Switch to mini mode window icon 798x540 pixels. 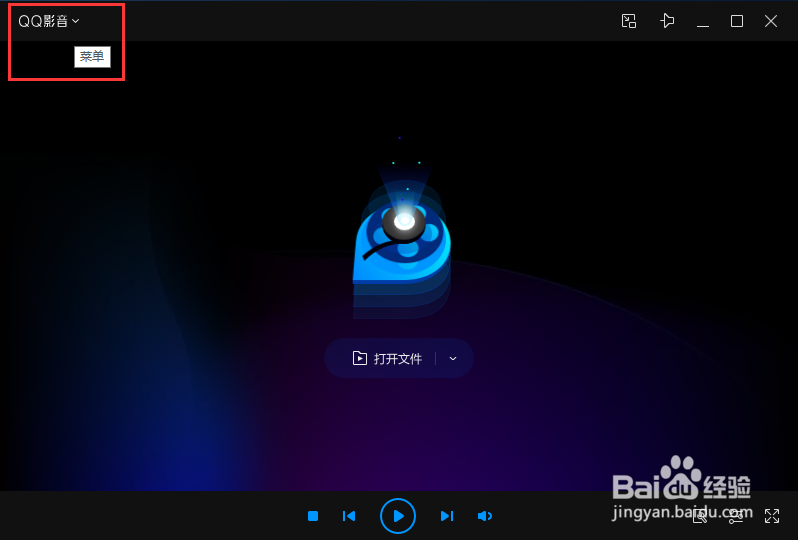[629, 21]
